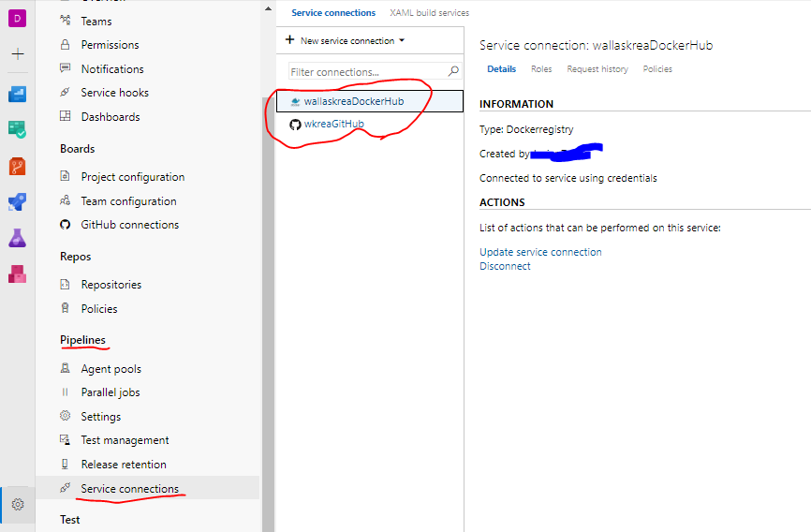Screen dimensions: 811x532
Task: Open Release retention settings
Action: coord(124,465)
